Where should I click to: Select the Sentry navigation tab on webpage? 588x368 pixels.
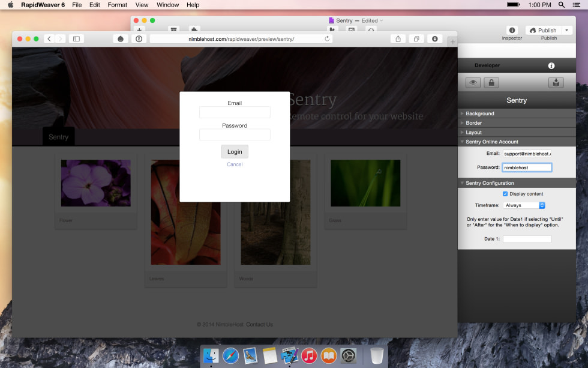point(59,137)
